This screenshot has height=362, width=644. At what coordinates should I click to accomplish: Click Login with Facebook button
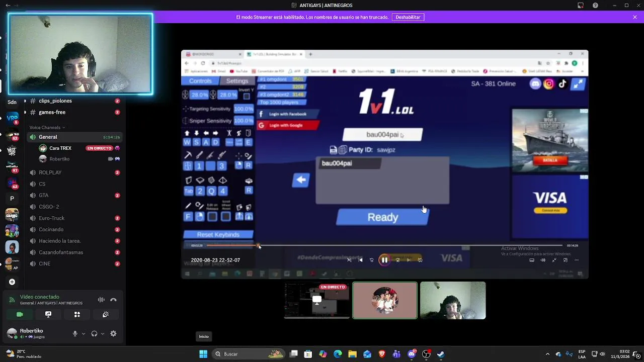[x=288, y=114]
